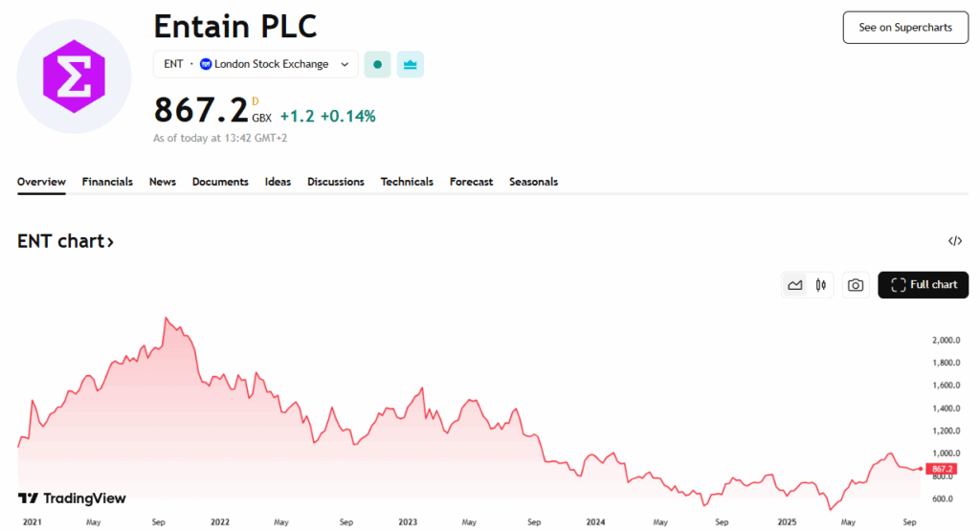This screenshot has width=980, height=531.
Task: Take a chart snapshot with the camera icon
Action: click(x=856, y=285)
